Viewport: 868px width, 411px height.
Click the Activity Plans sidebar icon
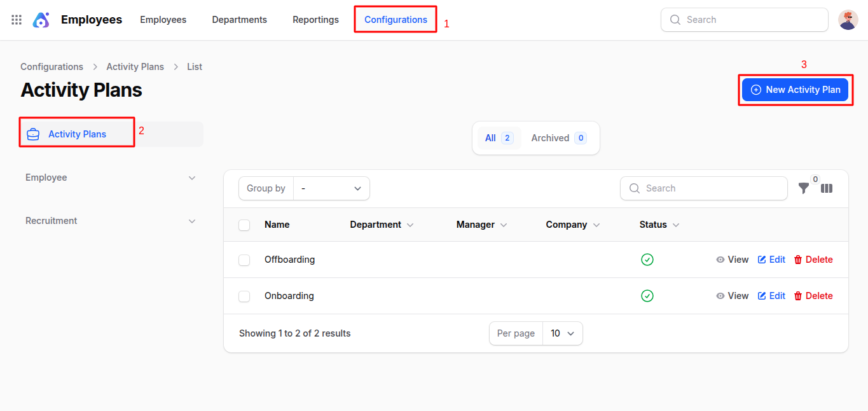click(32, 134)
